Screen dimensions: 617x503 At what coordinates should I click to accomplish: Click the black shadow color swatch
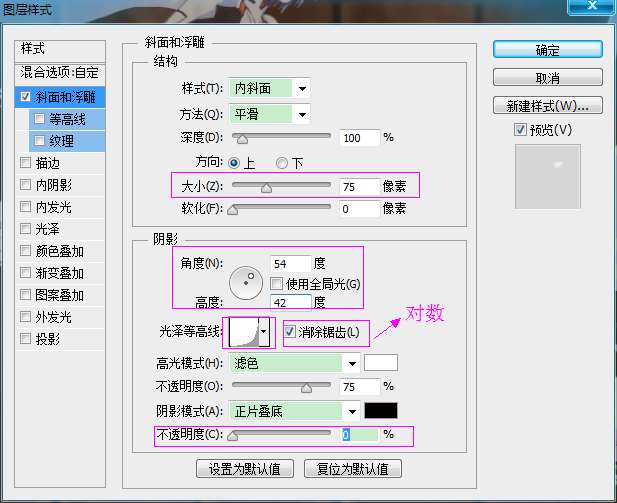point(381,410)
